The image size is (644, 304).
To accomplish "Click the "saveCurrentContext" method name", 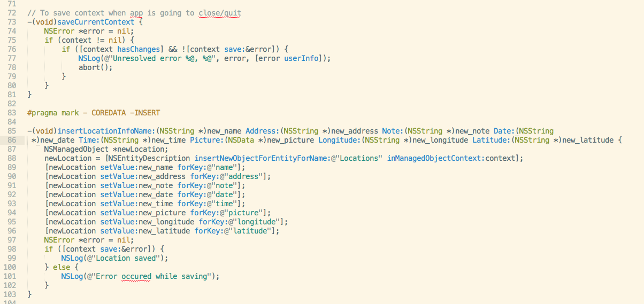I will pos(95,22).
